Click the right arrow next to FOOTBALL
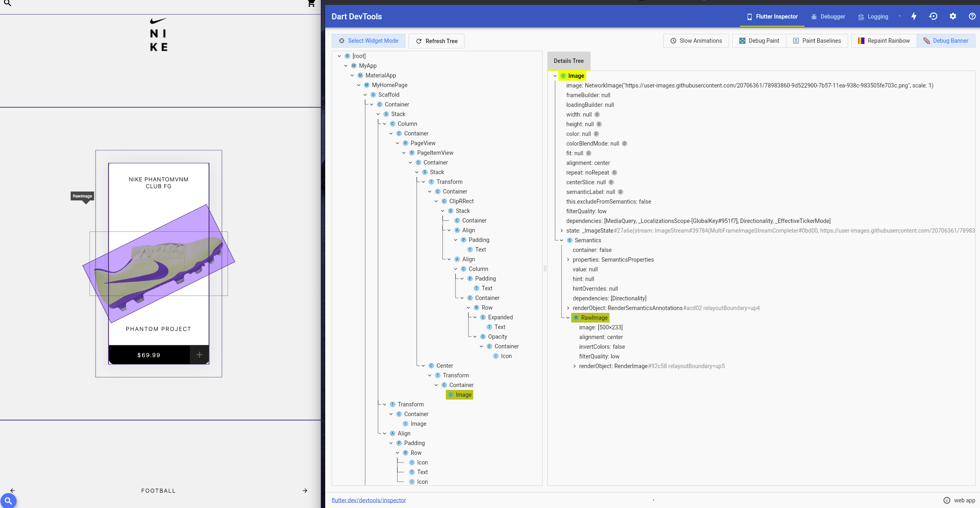 point(305,491)
